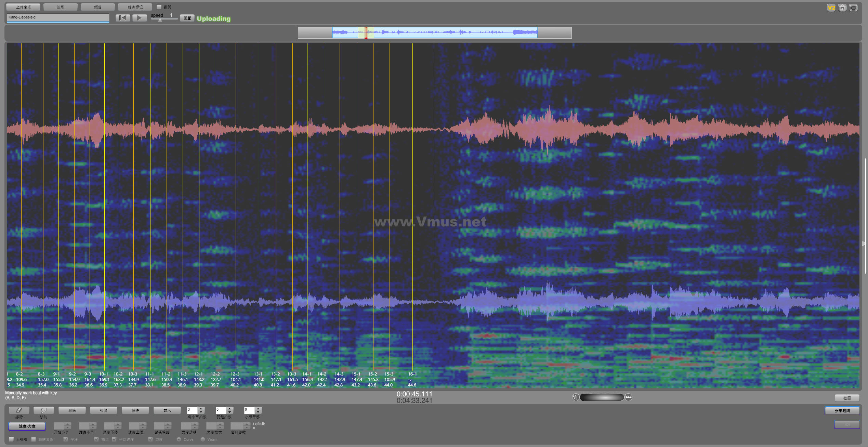This screenshot has width=868, height=447.
Task: Enable the 无嘀嗒 checkbox
Action: click(x=11, y=439)
